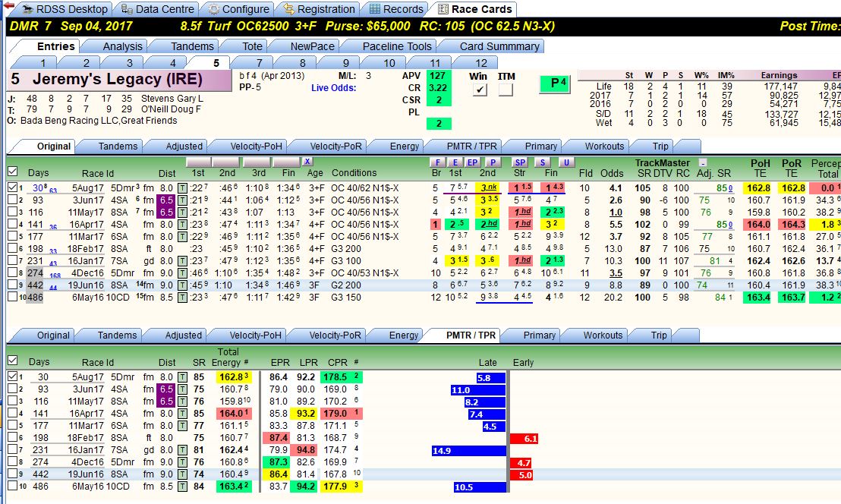Image resolution: width=841 pixels, height=504 pixels.
Task: Click the Configure gear icon
Action: pyautogui.click(x=213, y=9)
